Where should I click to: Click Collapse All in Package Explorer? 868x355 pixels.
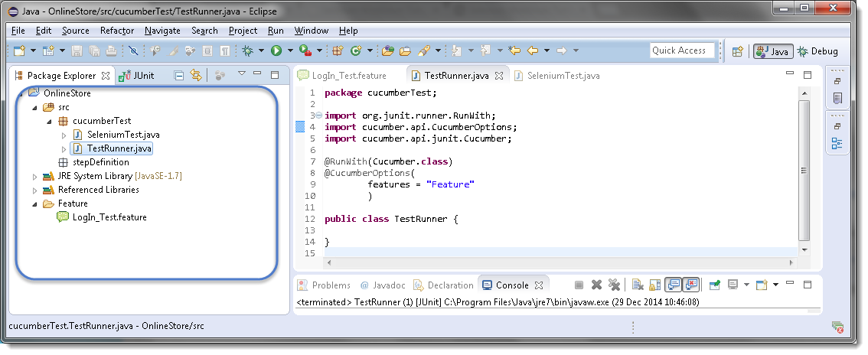179,75
